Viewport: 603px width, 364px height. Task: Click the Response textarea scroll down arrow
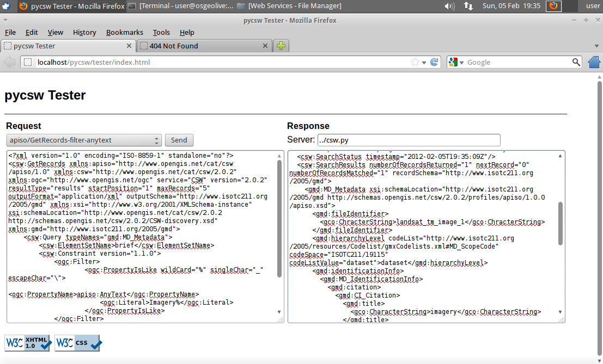[x=561, y=312]
